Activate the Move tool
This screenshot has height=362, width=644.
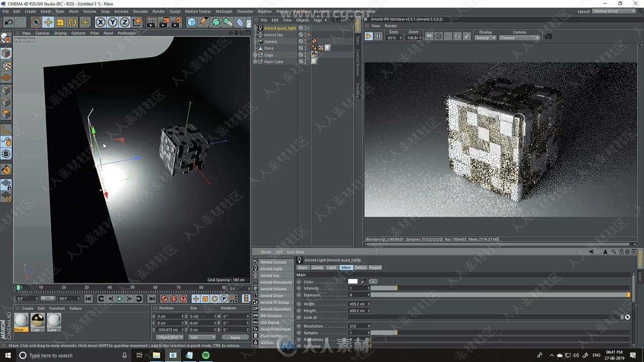pos(48,22)
